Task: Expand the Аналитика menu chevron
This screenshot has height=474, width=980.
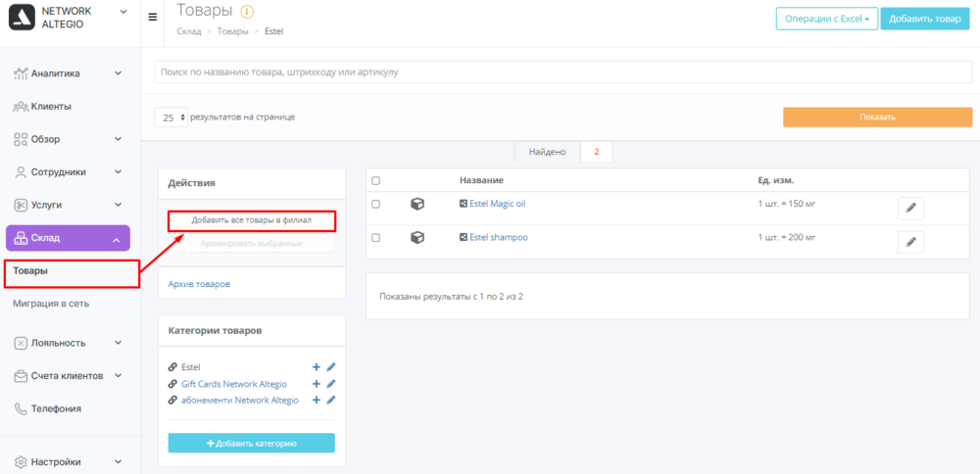Action: pos(119,73)
